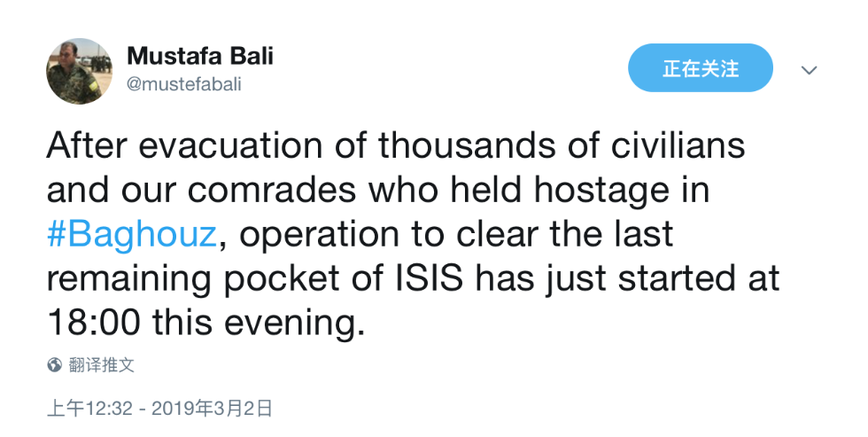This screenshot has height=437, width=868.
Task: Select the @mustefabali handle text
Action: [x=184, y=84]
